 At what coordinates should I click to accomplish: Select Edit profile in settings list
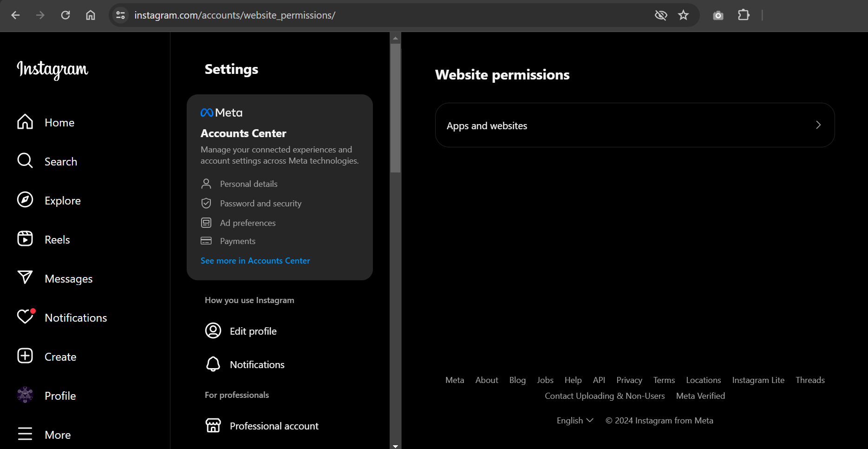[x=253, y=331]
